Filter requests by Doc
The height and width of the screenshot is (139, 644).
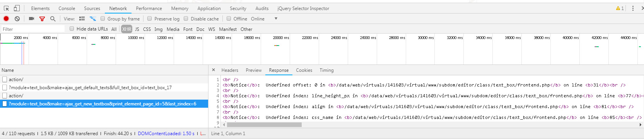tap(200, 29)
